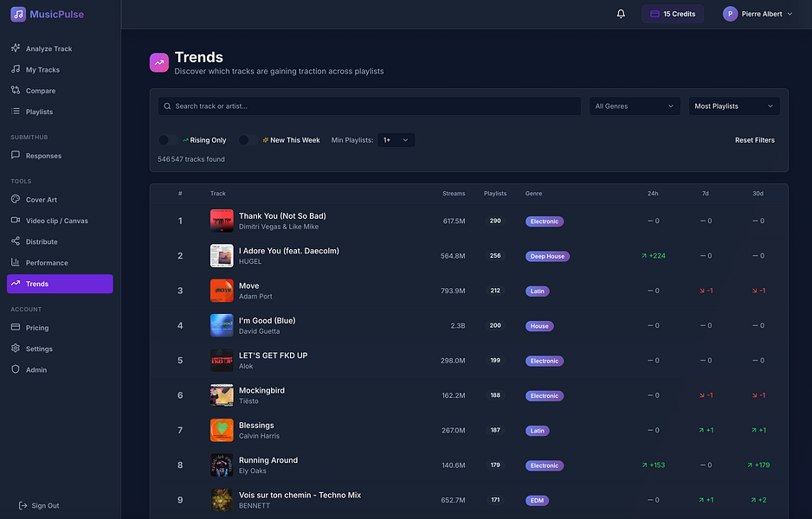812x519 pixels.
Task: Toggle the New This Week filter
Action: click(x=244, y=139)
